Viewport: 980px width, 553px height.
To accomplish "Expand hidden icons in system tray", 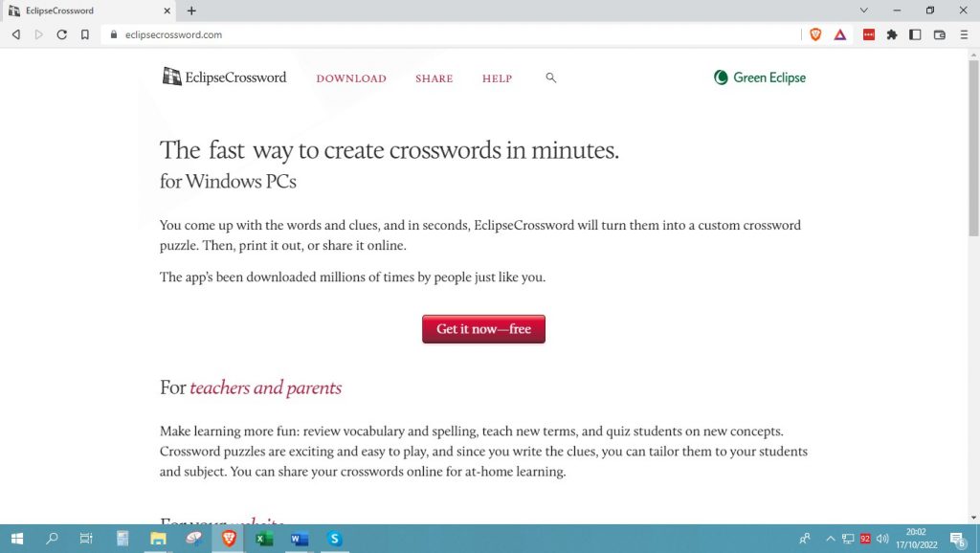I will pyautogui.click(x=830, y=539).
